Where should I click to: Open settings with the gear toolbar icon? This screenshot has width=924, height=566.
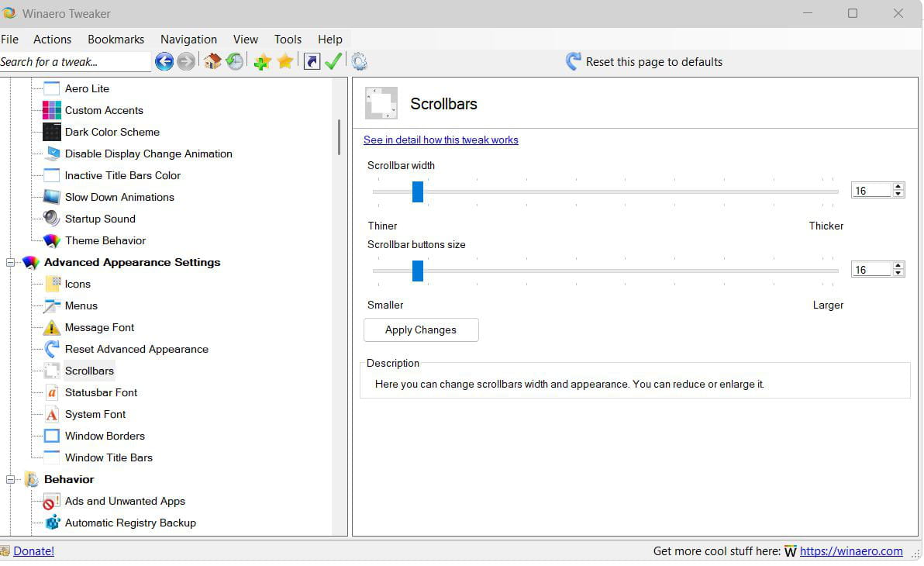pyautogui.click(x=359, y=61)
